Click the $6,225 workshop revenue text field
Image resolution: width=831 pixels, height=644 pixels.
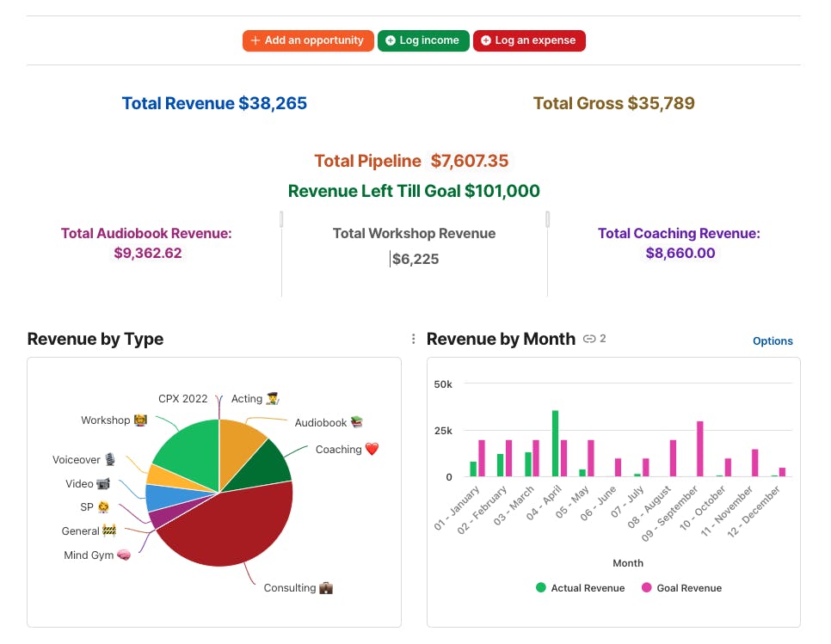click(x=415, y=259)
